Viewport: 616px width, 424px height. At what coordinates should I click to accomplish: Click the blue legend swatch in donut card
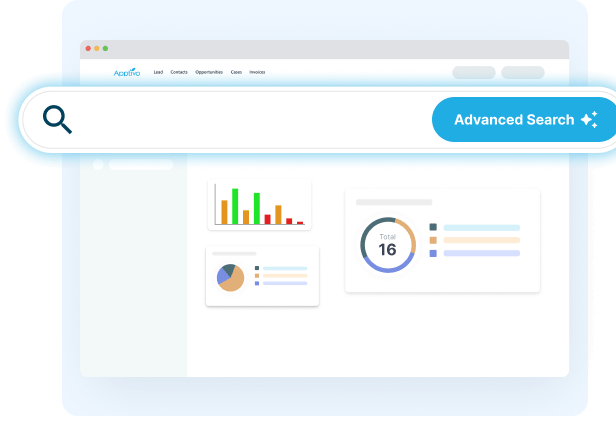[433, 254]
